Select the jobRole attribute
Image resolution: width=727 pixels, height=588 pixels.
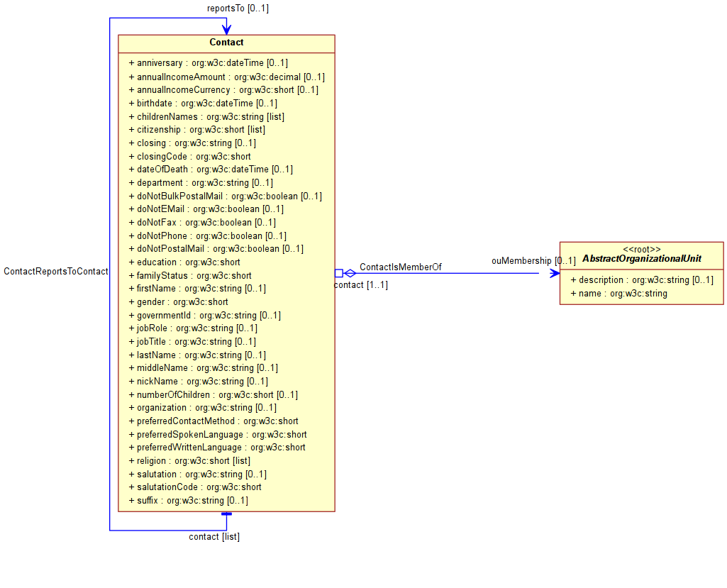pyautogui.click(x=193, y=328)
